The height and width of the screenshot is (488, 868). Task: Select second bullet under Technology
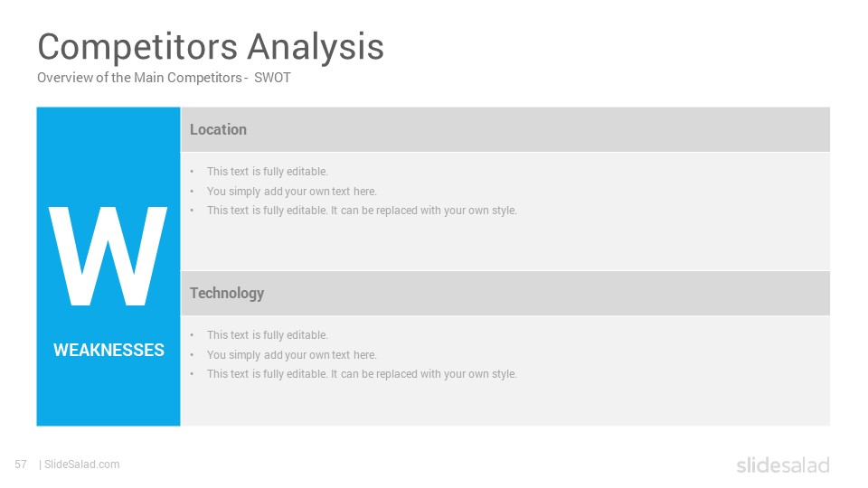[x=292, y=354]
